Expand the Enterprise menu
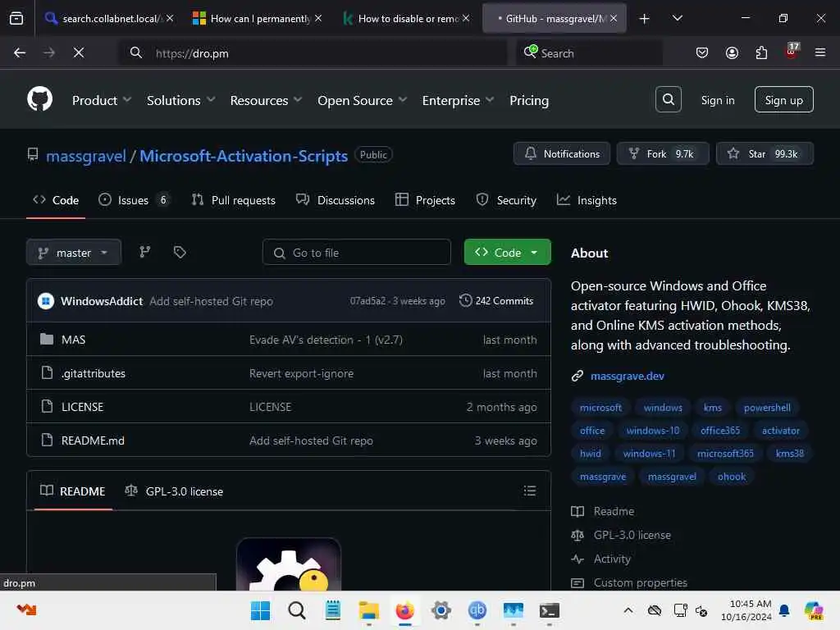The image size is (840, 630). [x=458, y=100]
